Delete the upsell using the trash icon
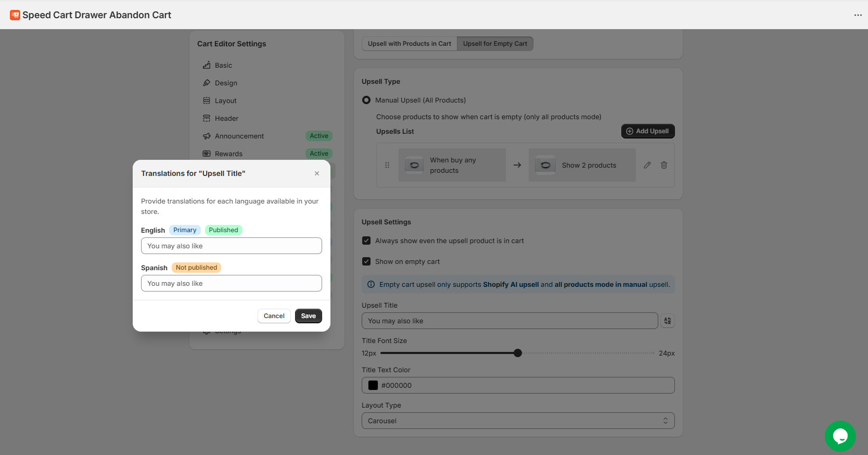The image size is (868, 455). (x=664, y=165)
